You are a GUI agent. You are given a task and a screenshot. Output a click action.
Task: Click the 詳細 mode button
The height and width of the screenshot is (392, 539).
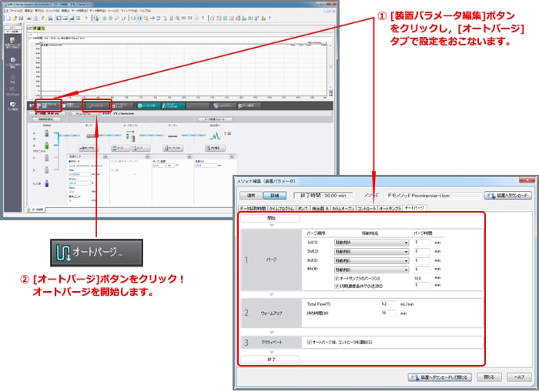click(274, 196)
